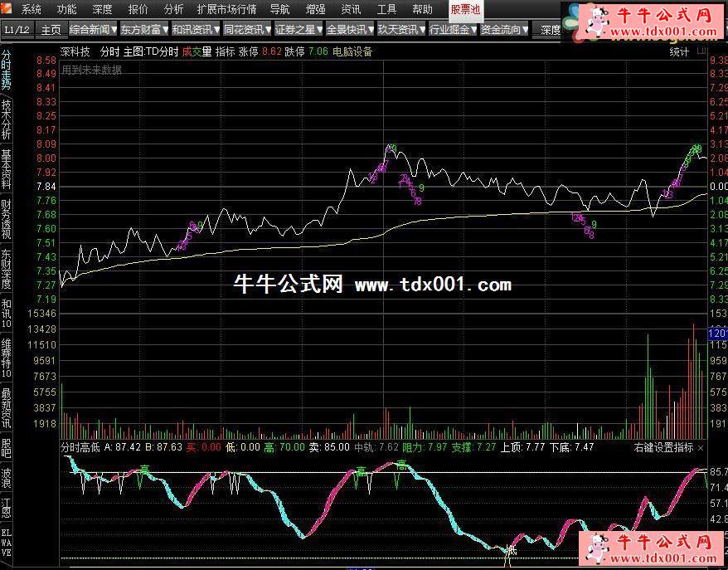
Task: Open the 深度 menu in the menu bar
Action: pos(102,9)
